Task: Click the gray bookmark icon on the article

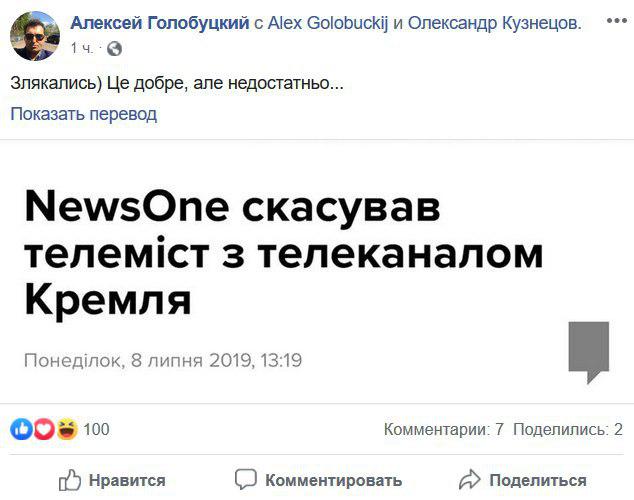Action: [x=588, y=351]
